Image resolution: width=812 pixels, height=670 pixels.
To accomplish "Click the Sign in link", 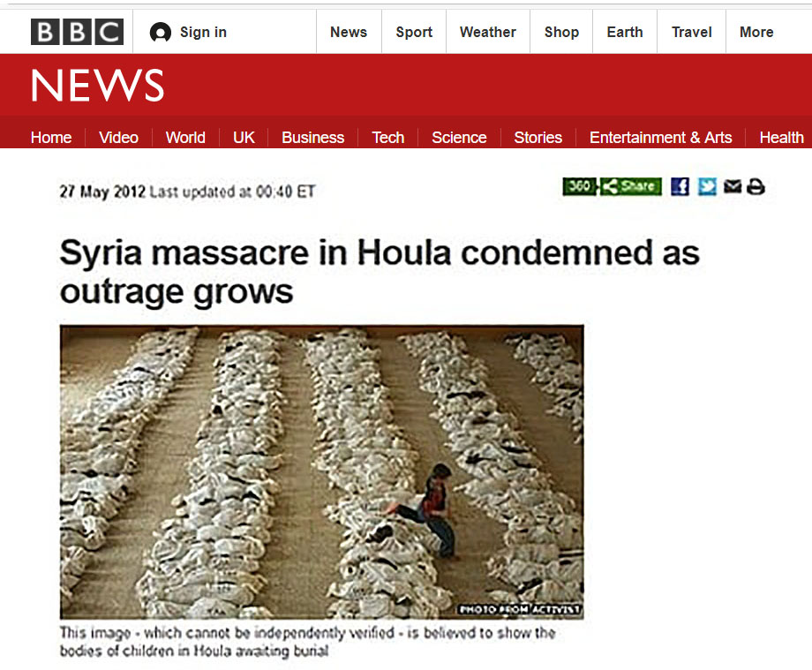I will tap(203, 32).
